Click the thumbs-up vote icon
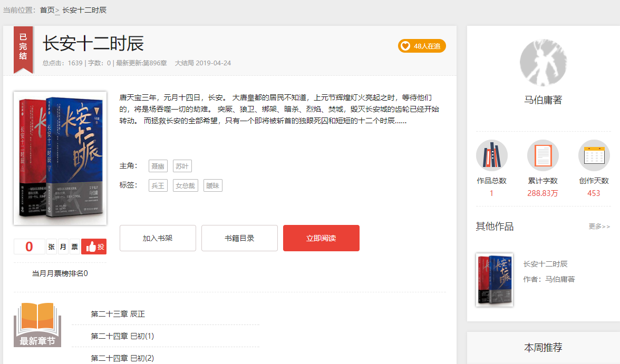 click(91, 247)
